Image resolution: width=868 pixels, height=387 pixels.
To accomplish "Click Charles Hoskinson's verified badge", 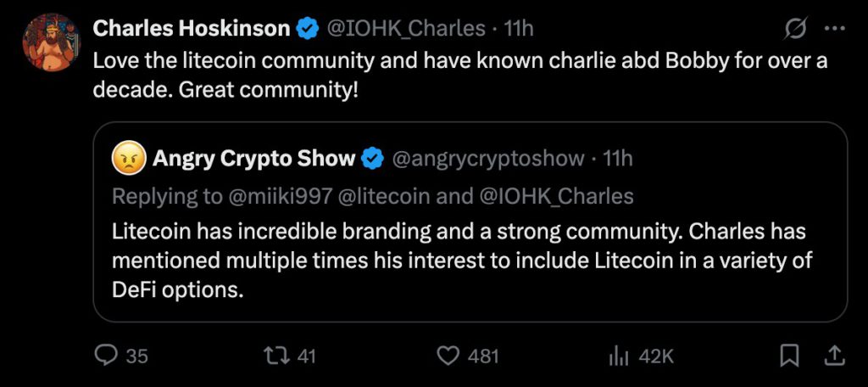I will point(307,29).
